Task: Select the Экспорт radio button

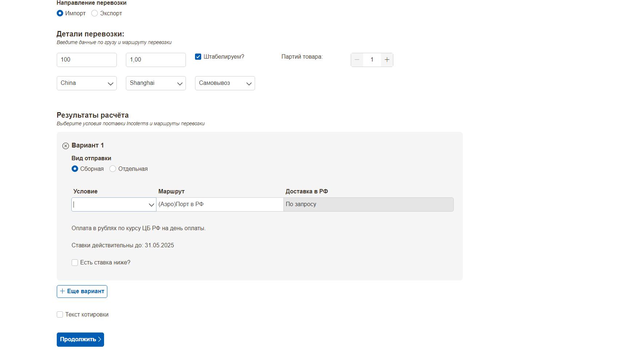Action: [95, 13]
